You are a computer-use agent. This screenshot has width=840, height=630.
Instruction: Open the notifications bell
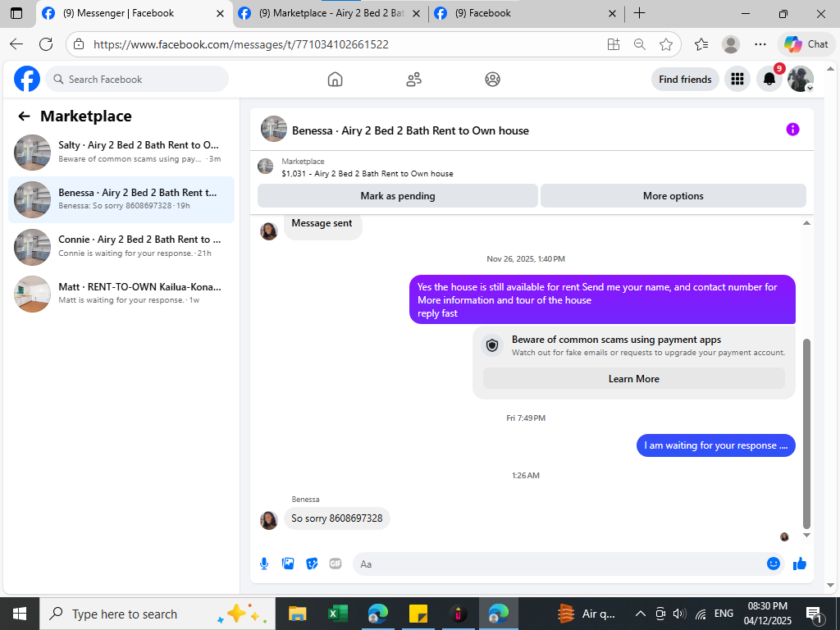pyautogui.click(x=769, y=80)
